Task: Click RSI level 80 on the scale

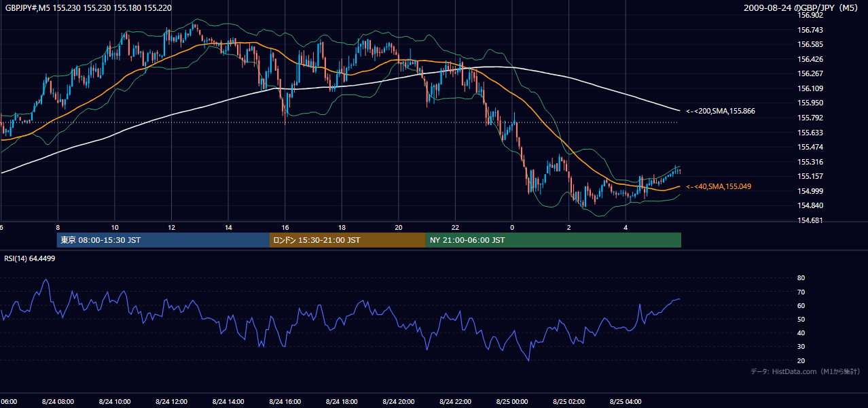Action: click(801, 278)
